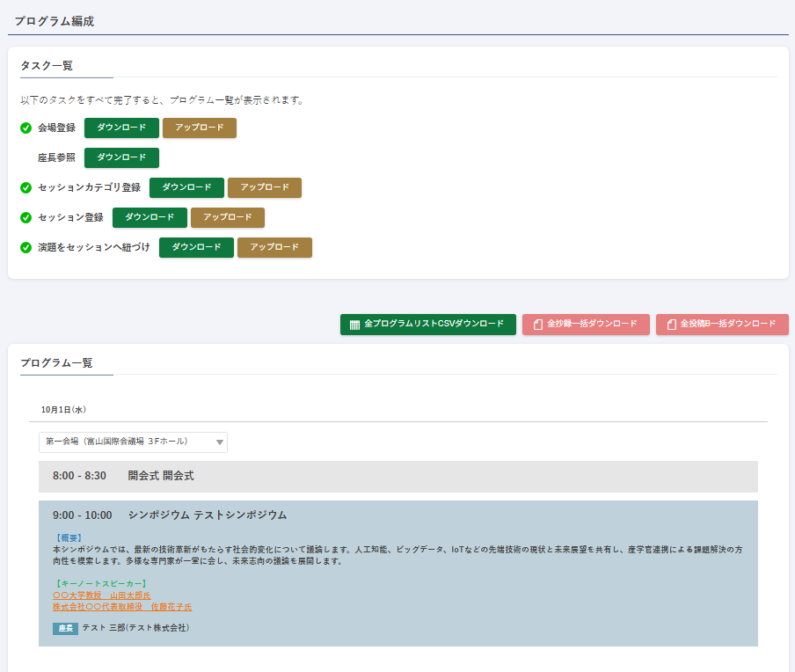
Task: Download the セッション登録 file
Action: (x=150, y=217)
